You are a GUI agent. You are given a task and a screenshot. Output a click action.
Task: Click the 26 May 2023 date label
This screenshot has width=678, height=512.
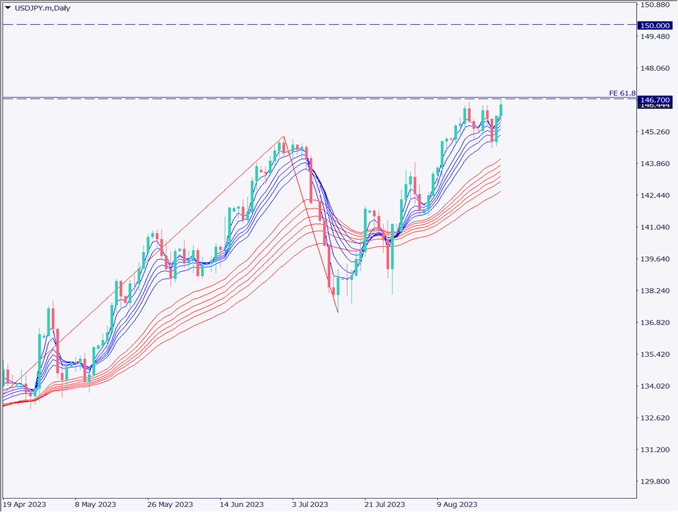click(170, 504)
